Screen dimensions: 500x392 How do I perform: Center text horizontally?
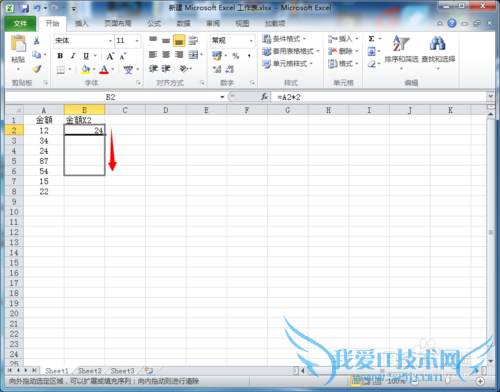[x=166, y=54]
